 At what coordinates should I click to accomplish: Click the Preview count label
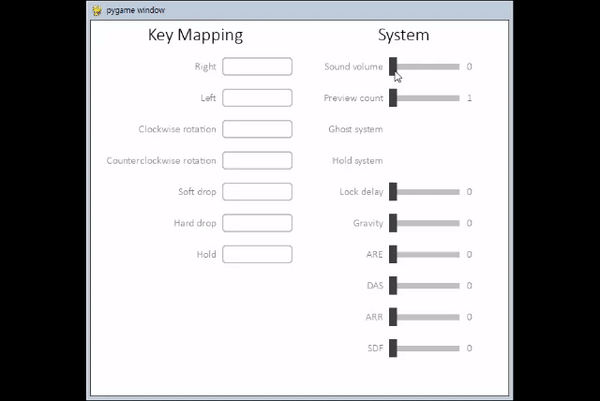click(x=354, y=98)
